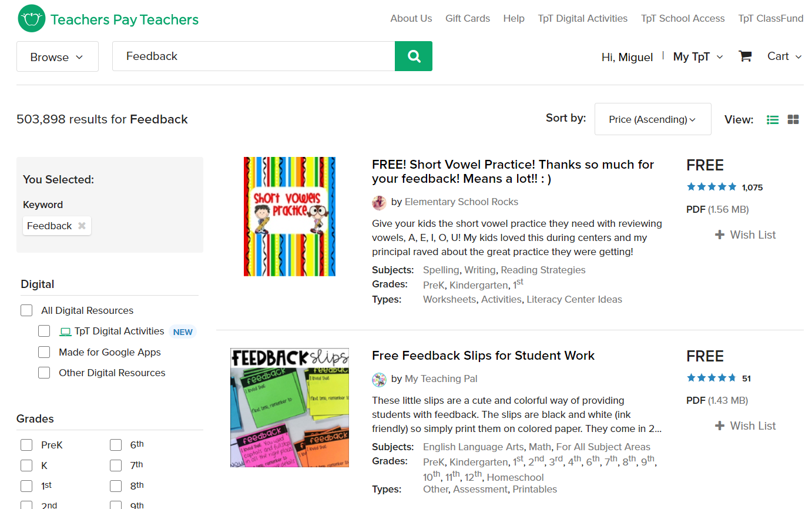Viewport: 812px width, 509px height.
Task: Open TpT Digital Activities in top navigation
Action: click(x=583, y=18)
